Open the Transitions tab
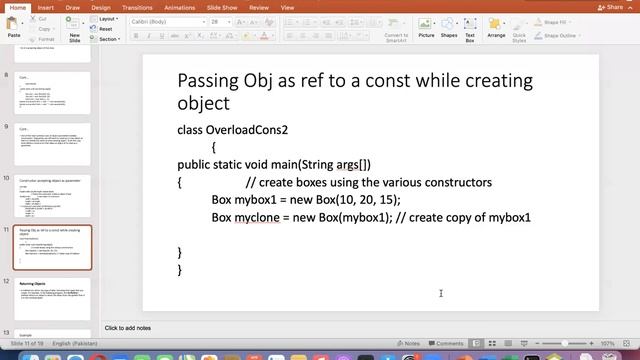The height and width of the screenshot is (360, 640). (137, 8)
